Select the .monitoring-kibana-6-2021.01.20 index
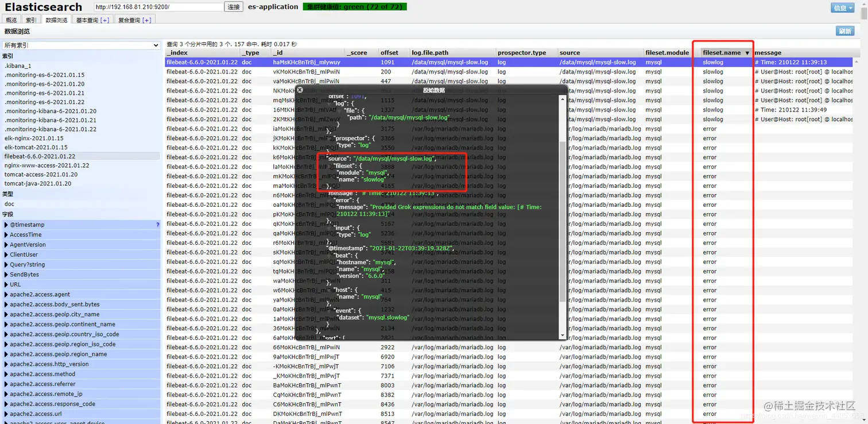 [x=81, y=111]
